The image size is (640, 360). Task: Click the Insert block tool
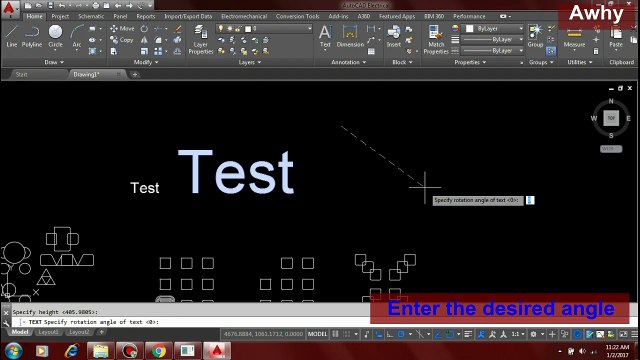pyautogui.click(x=393, y=36)
